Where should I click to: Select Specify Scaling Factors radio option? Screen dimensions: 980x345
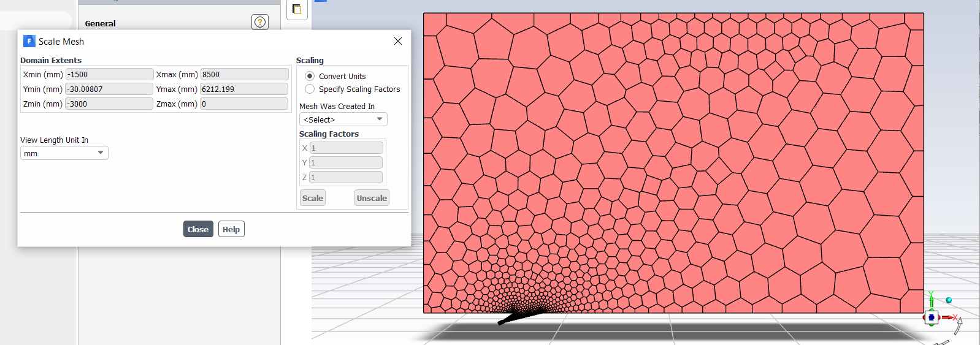(310, 89)
